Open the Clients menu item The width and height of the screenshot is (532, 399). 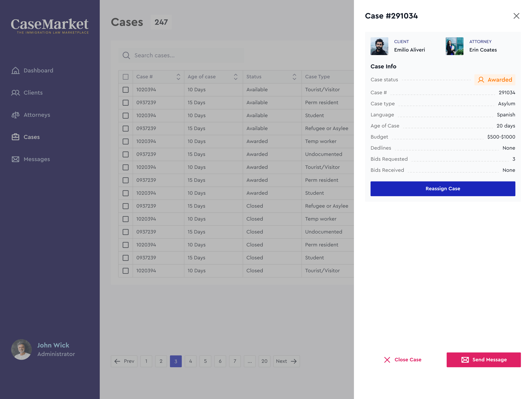point(27,93)
